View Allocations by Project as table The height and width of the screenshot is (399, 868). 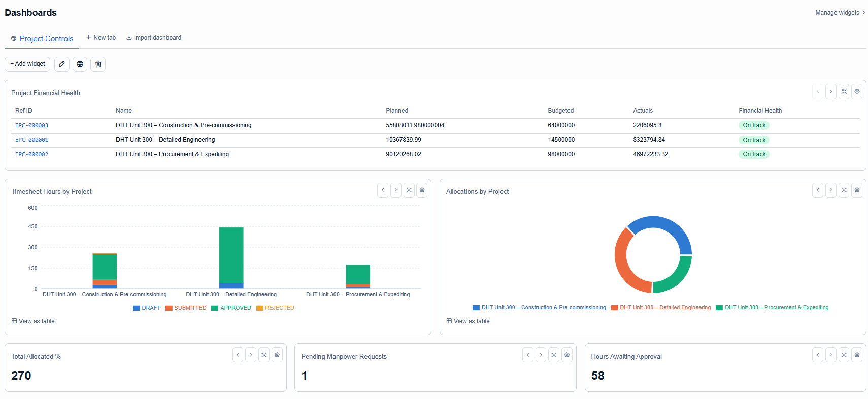[x=468, y=321]
